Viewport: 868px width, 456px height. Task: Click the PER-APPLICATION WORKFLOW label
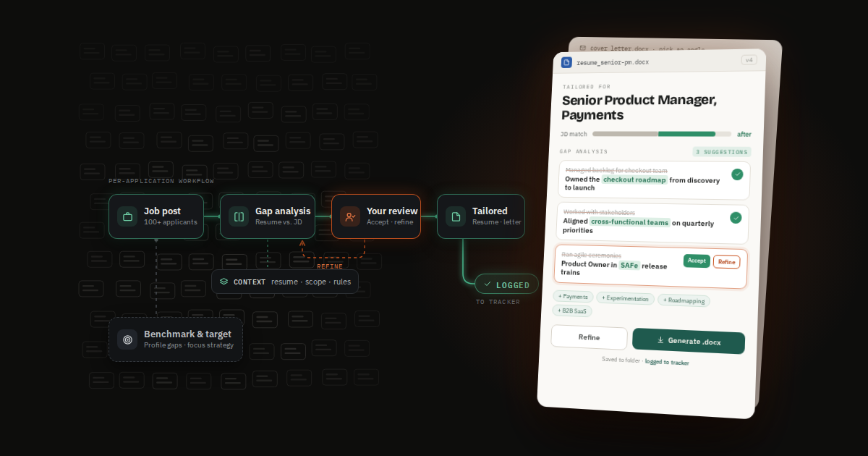click(161, 181)
